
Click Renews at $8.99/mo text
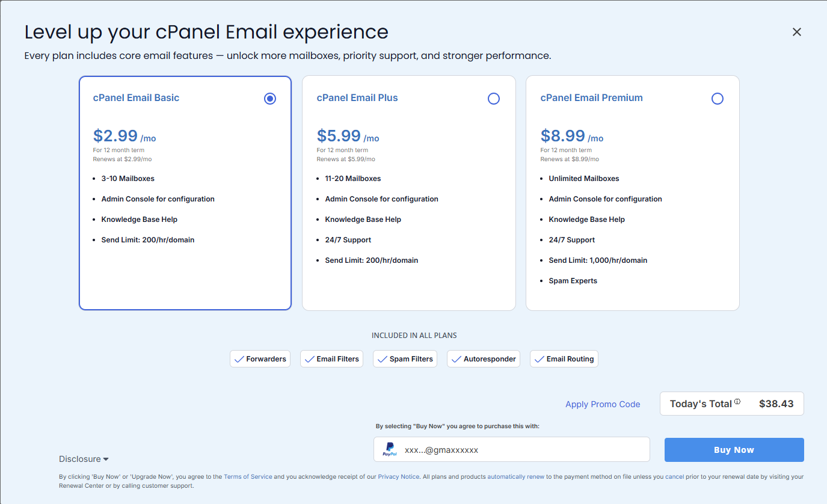pos(570,159)
